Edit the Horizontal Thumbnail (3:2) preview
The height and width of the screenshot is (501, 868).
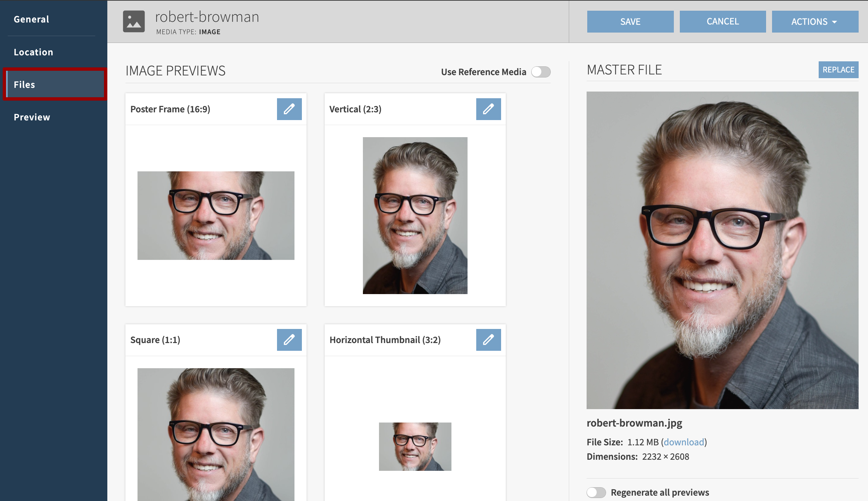click(488, 340)
